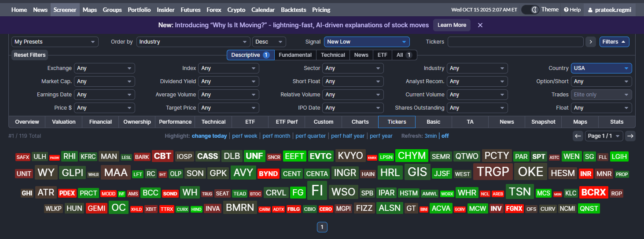Open the green OC ticker tile
Viewport: 644px width, 239px height.
click(x=119, y=207)
